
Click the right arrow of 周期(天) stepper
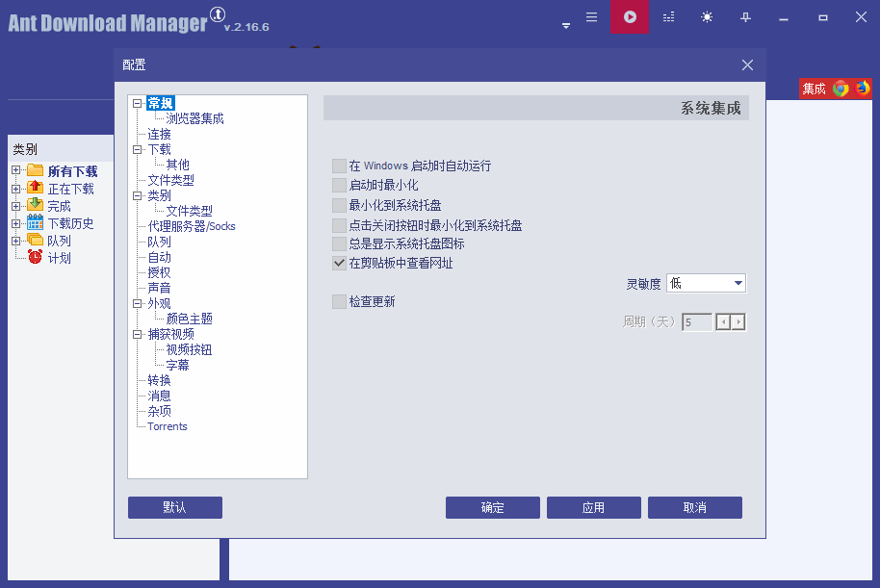[x=738, y=321]
